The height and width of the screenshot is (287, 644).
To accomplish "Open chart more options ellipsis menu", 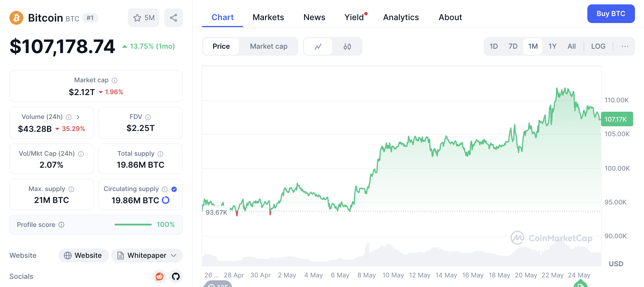I will point(625,46).
